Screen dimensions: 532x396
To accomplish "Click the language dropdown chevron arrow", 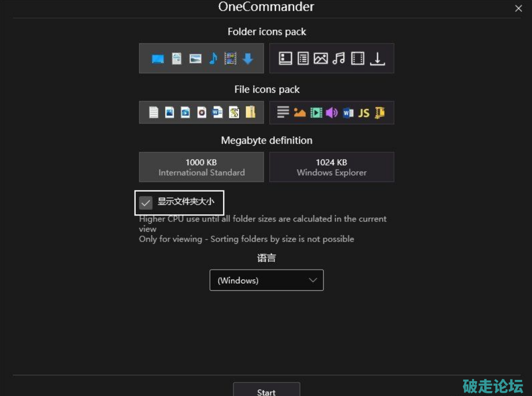I will [x=313, y=281].
